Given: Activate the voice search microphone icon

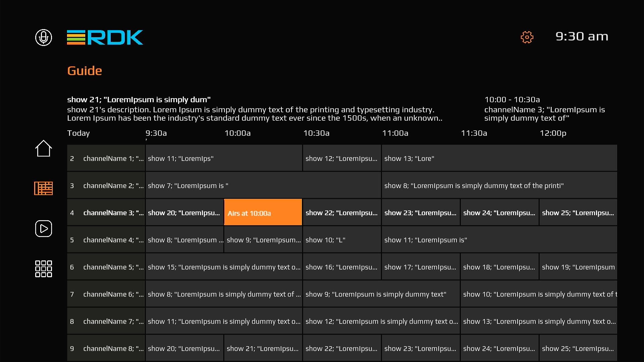Looking at the screenshot, I should coord(44,37).
